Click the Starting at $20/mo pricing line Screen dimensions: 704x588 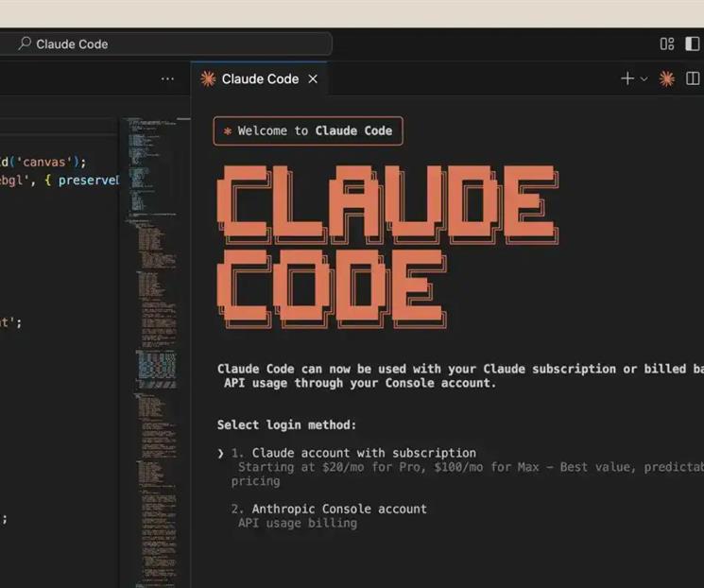(x=467, y=474)
